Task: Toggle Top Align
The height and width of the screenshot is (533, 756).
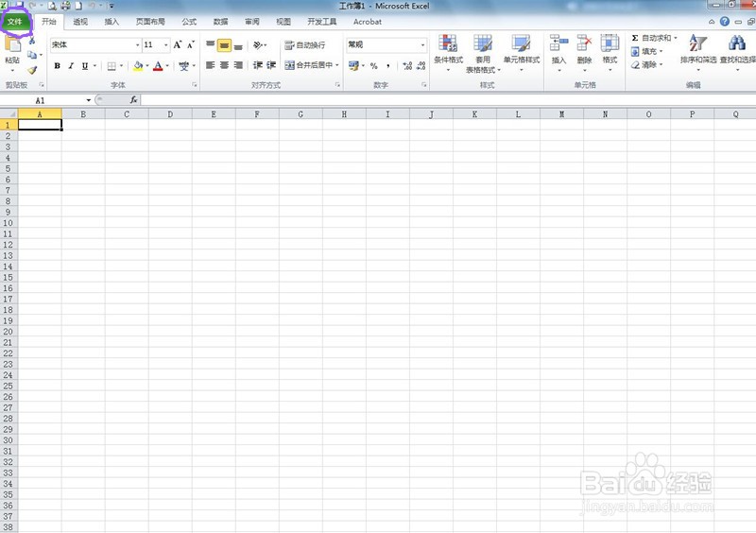Action: (210, 45)
